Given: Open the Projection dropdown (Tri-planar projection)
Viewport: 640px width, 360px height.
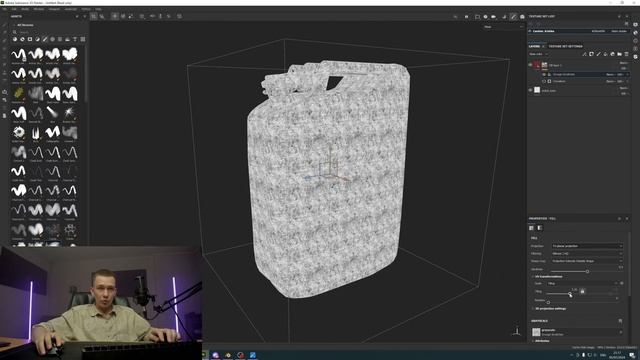Looking at the screenshot, I should (587, 246).
